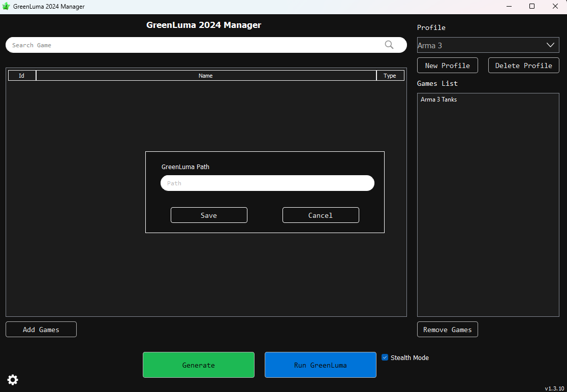Disable the Stealth Mode checkbox
The width and height of the screenshot is (567, 392).
point(385,357)
